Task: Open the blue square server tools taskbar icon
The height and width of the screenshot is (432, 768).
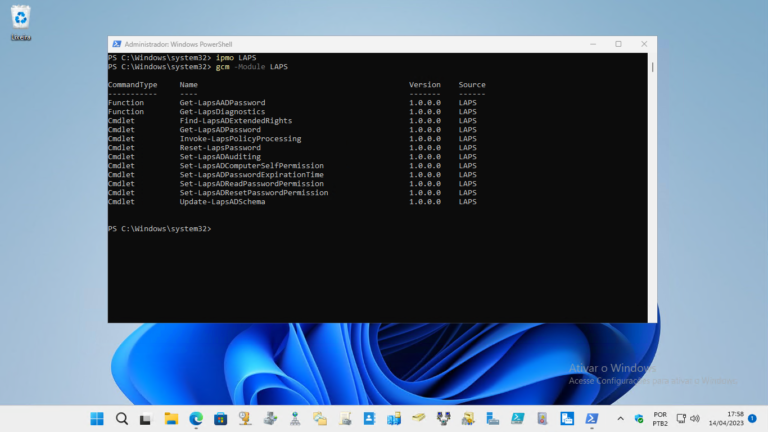Action: tap(567, 419)
